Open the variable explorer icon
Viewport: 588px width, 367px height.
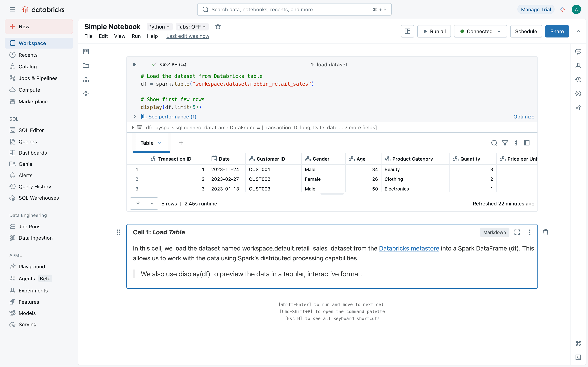(578, 94)
